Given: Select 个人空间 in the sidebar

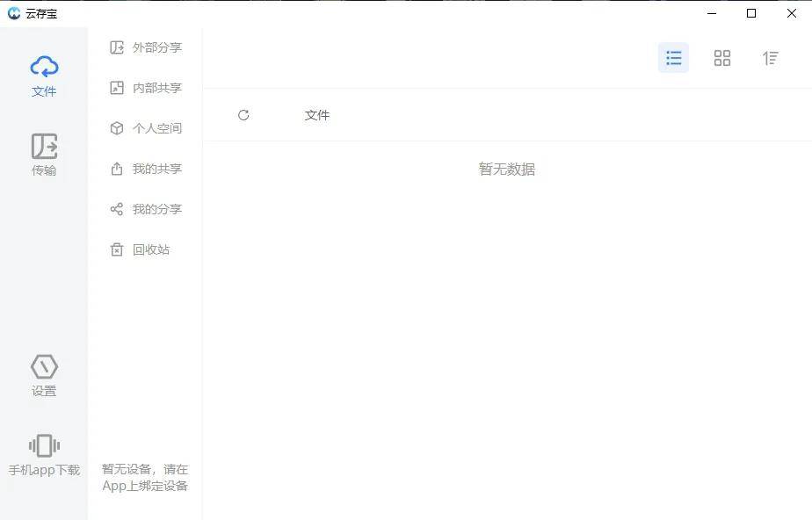Looking at the screenshot, I should click(x=146, y=128).
